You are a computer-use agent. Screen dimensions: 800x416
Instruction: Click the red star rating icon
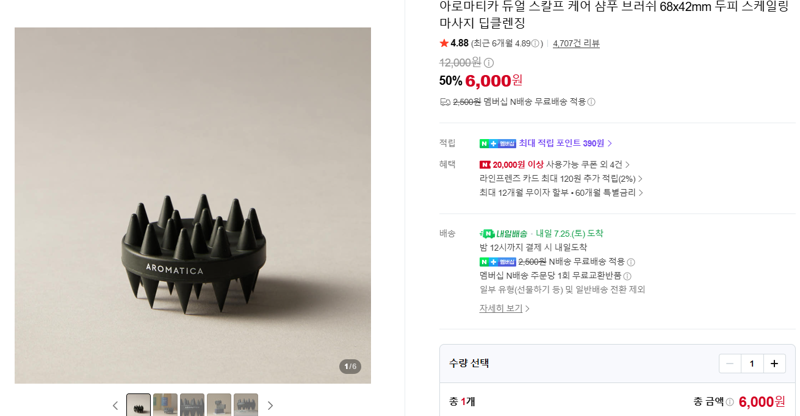(x=444, y=43)
